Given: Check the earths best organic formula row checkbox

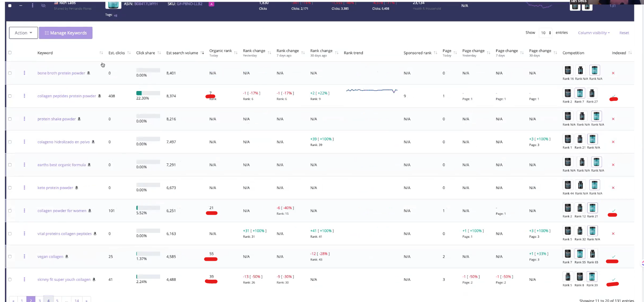Looking at the screenshot, I should [x=10, y=165].
